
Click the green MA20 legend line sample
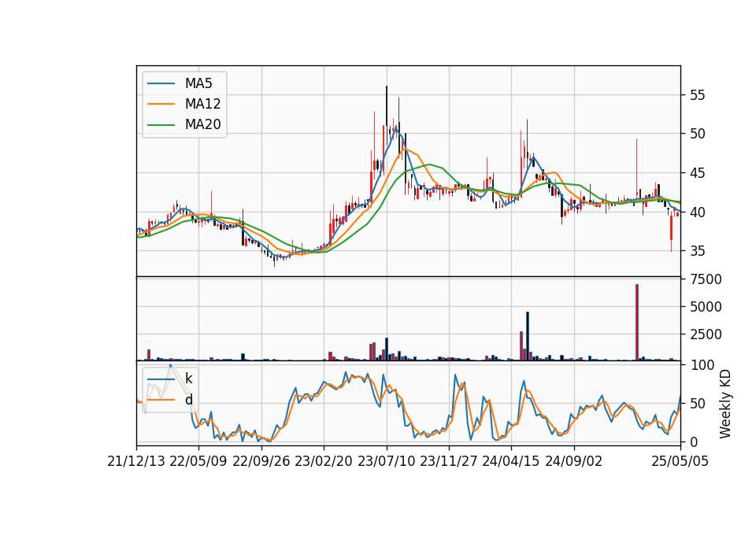[x=161, y=124]
